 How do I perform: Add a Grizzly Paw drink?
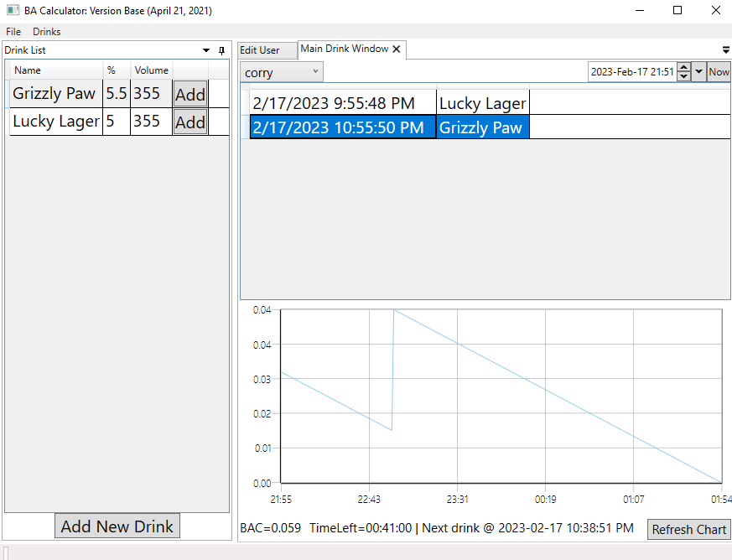point(189,93)
